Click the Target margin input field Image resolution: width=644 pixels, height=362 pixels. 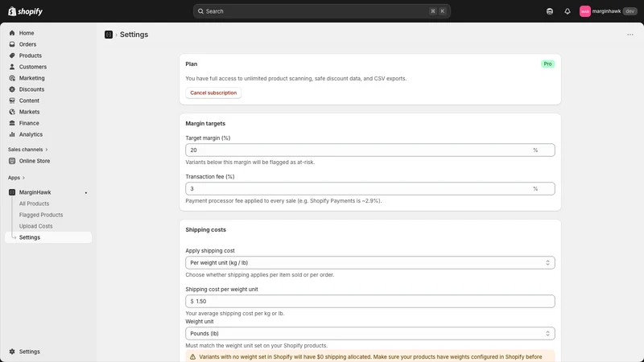coord(370,150)
